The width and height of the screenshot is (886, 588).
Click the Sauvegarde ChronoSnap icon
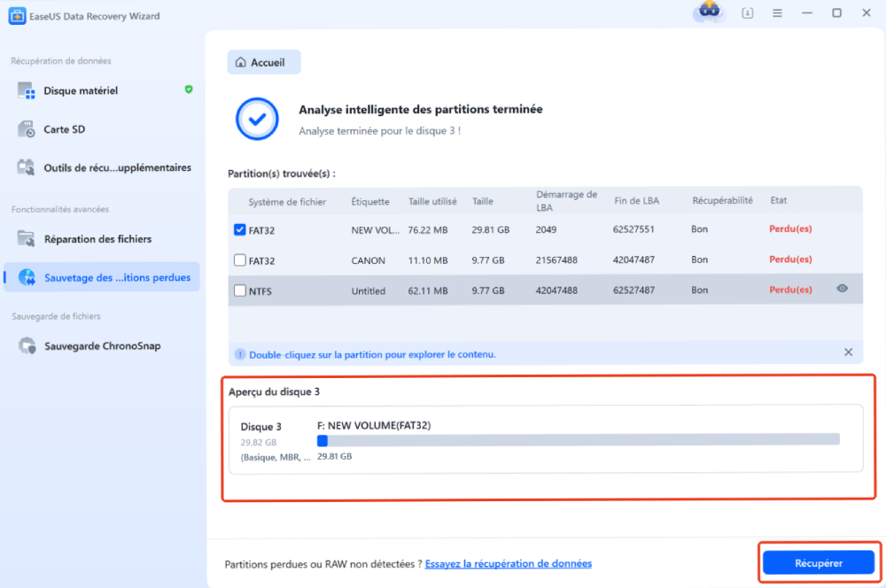point(27,345)
